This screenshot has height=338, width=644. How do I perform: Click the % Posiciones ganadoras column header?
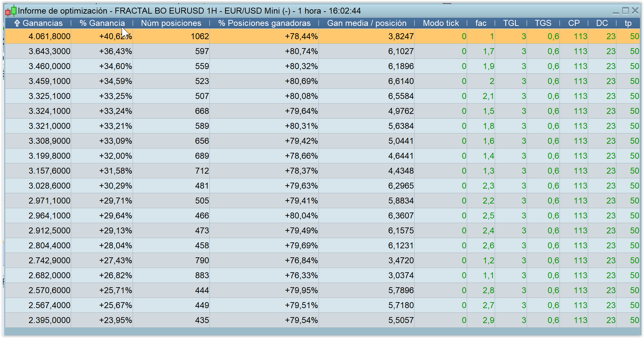264,23
